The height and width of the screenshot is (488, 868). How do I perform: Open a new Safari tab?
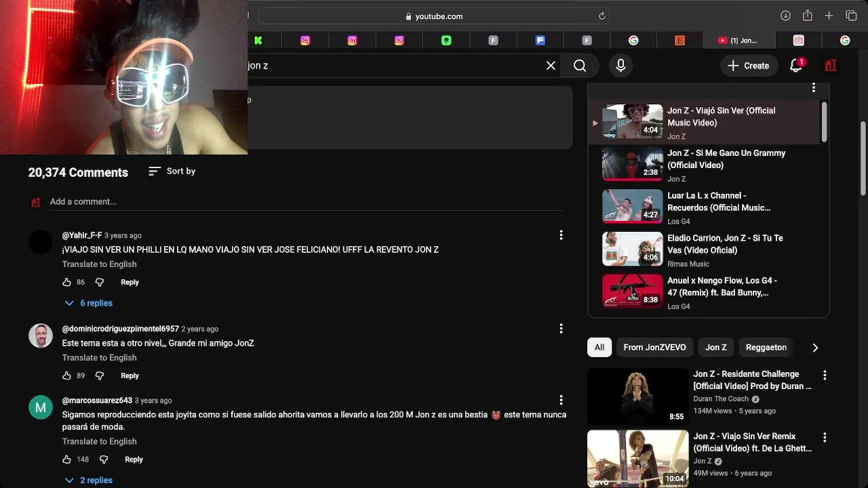pos(829,16)
